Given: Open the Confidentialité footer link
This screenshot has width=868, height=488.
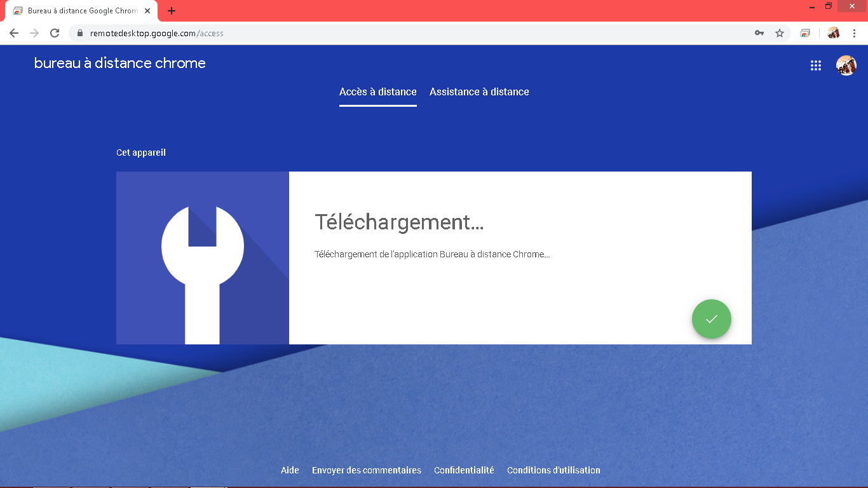Looking at the screenshot, I should pos(464,470).
